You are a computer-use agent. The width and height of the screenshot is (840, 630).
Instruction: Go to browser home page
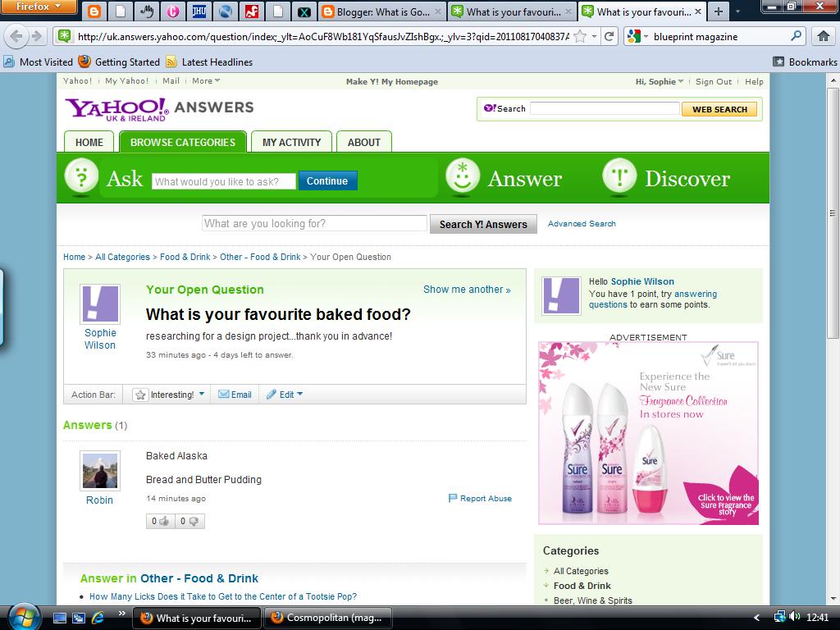coord(824,36)
